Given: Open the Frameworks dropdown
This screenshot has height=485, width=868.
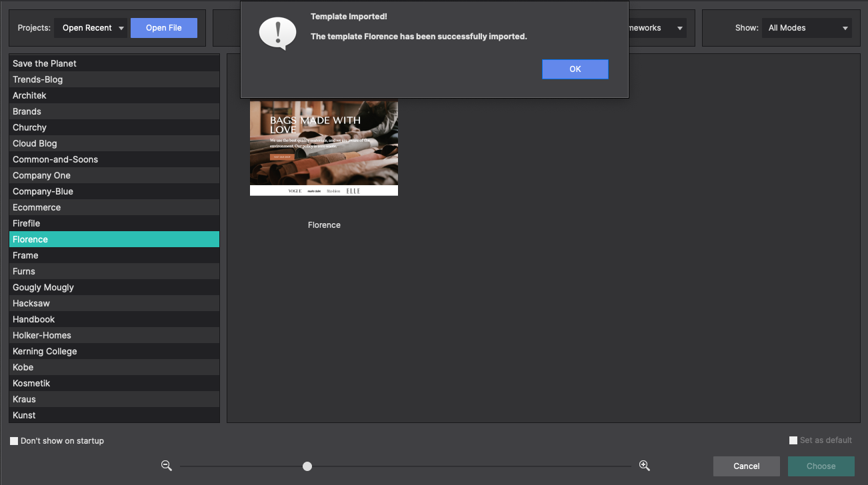Looking at the screenshot, I should pyautogui.click(x=657, y=28).
